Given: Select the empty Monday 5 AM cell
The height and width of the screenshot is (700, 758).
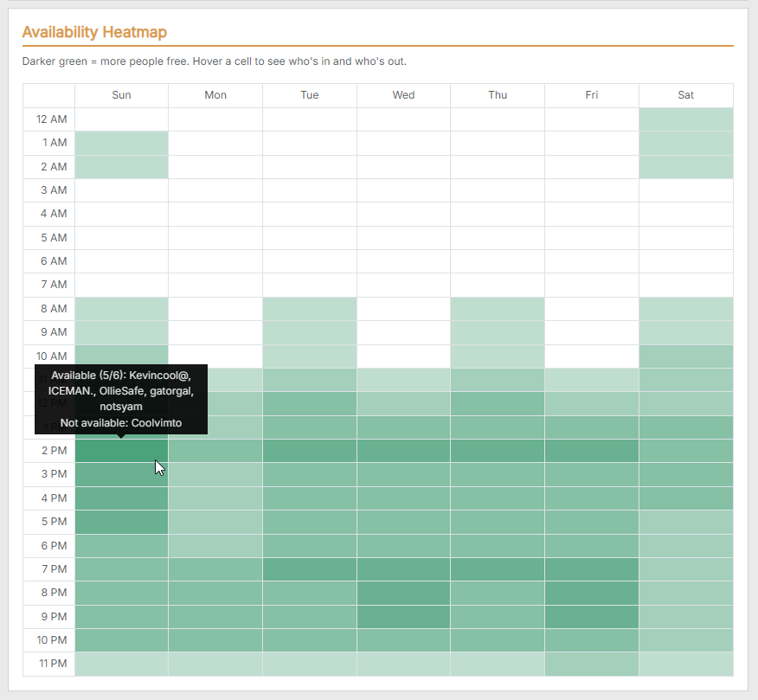Looking at the screenshot, I should (215, 237).
